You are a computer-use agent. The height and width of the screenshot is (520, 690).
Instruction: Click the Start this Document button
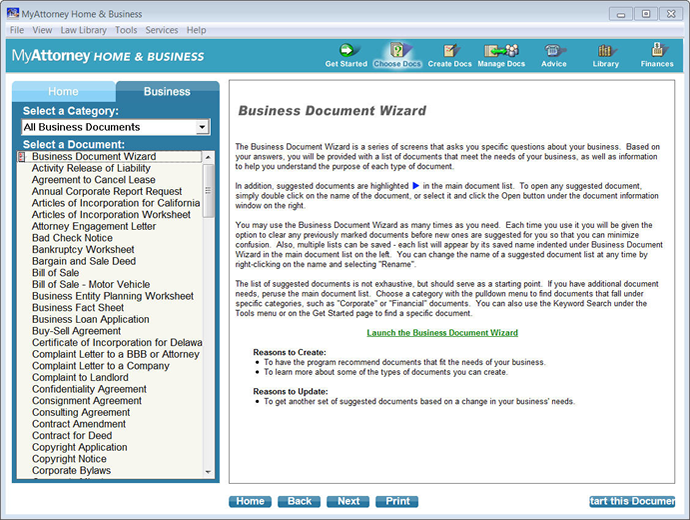(632, 501)
